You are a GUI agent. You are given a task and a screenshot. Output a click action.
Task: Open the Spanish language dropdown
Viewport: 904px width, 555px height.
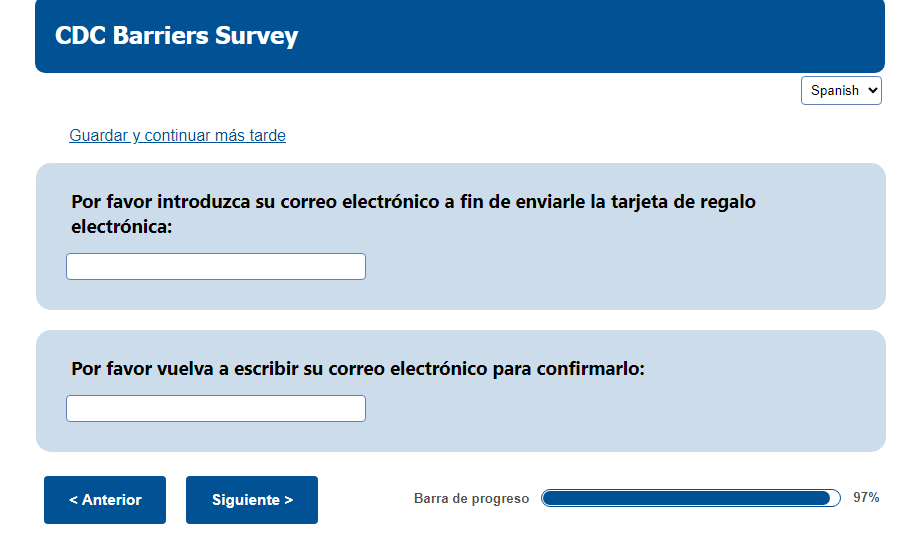(840, 90)
